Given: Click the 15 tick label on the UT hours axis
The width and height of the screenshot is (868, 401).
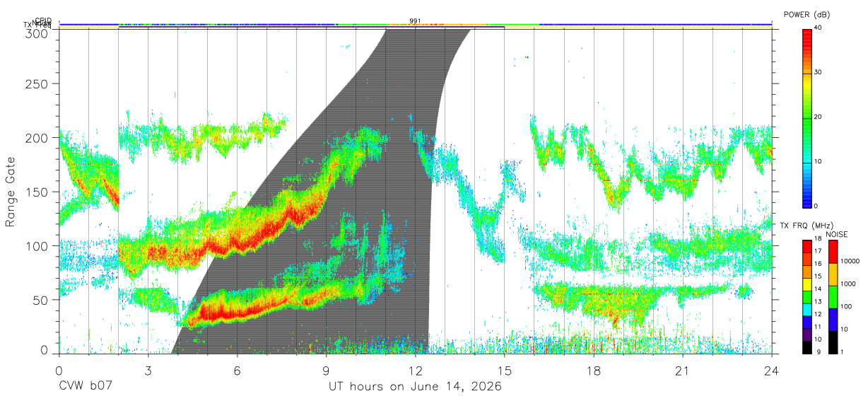Looking at the screenshot, I should 504,371.
